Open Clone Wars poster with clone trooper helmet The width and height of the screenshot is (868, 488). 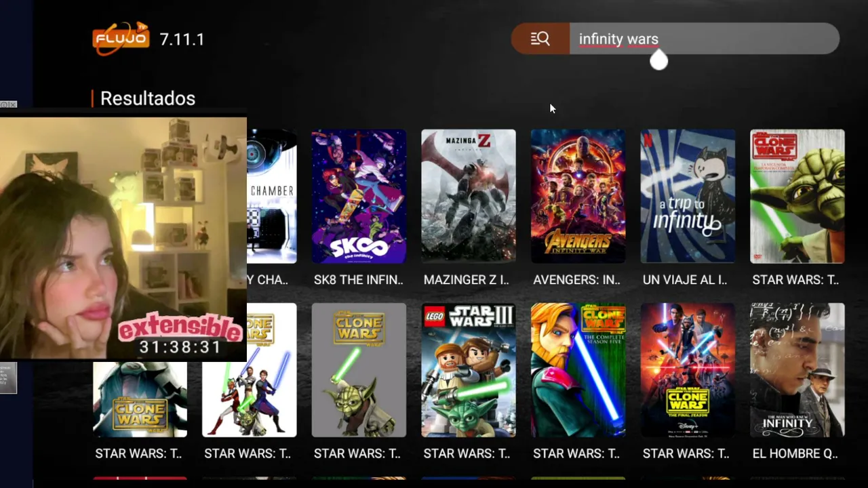pyautogui.click(x=140, y=399)
